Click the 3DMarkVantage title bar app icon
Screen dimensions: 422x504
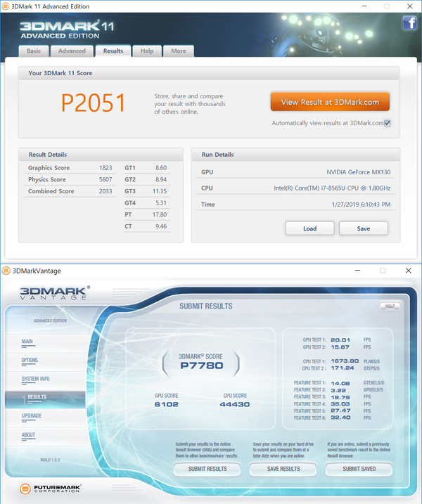point(6,271)
